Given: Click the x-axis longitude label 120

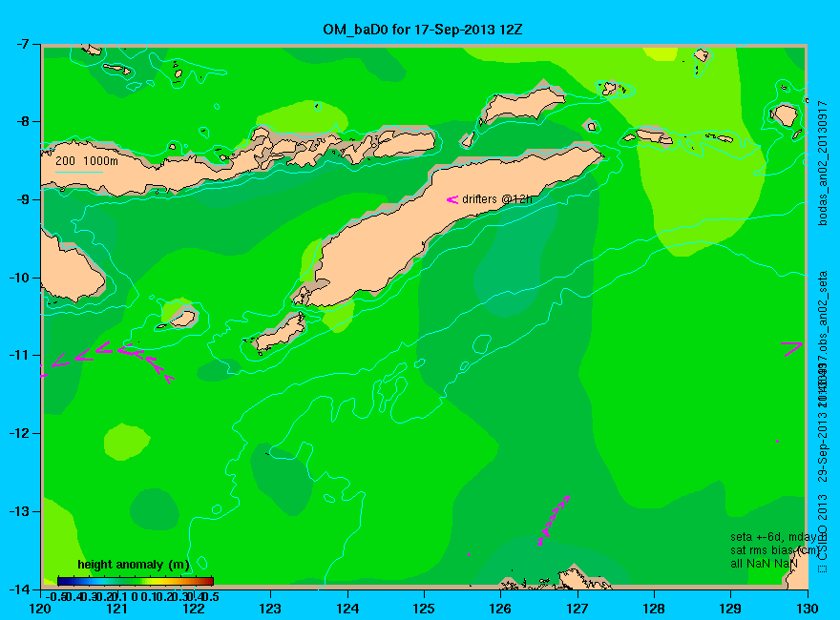Looking at the screenshot, I should [41, 609].
